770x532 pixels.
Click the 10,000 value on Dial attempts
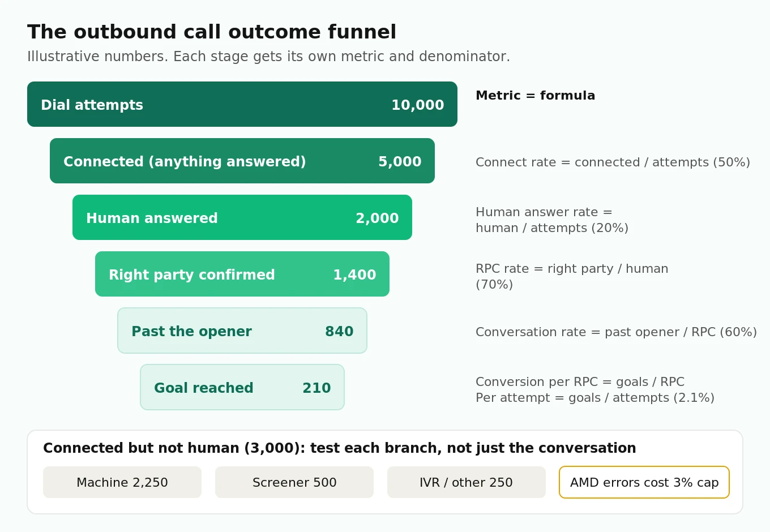418,105
